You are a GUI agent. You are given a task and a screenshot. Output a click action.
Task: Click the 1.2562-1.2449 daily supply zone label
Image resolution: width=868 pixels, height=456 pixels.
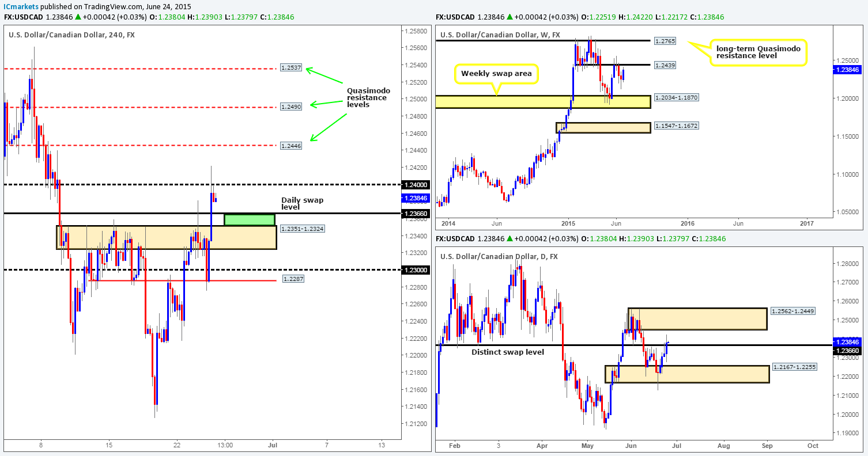pos(794,311)
